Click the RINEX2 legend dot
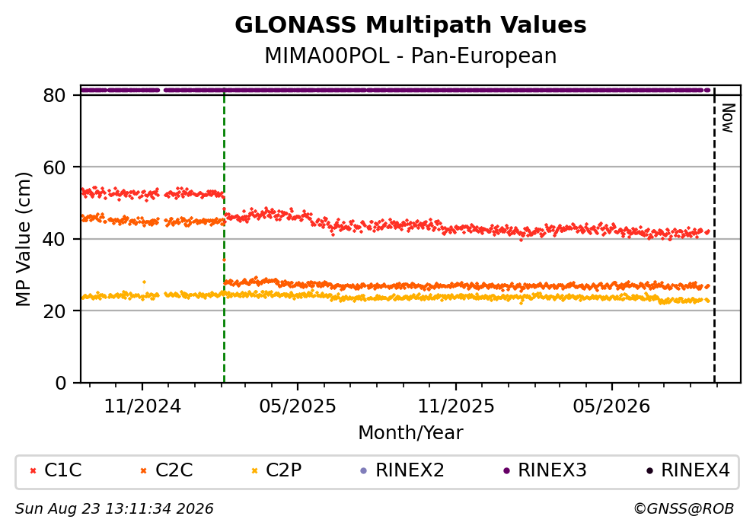The height and width of the screenshot is (532, 756). [364, 471]
